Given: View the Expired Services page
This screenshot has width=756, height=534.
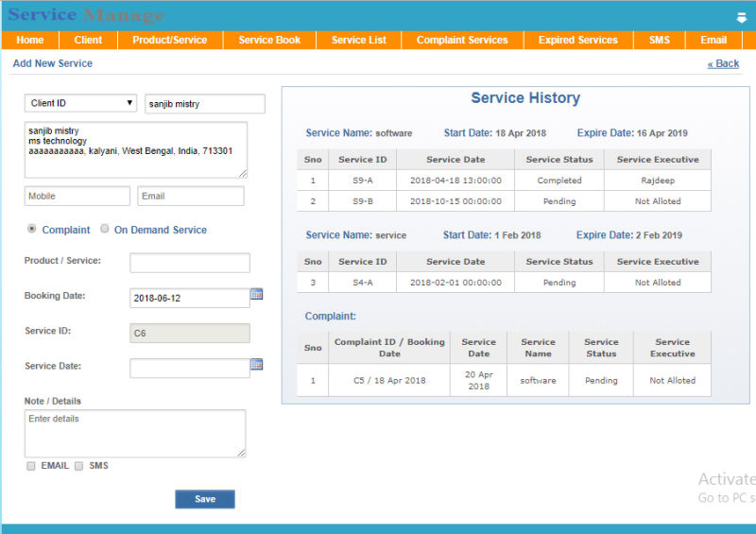Looking at the screenshot, I should (x=577, y=40).
